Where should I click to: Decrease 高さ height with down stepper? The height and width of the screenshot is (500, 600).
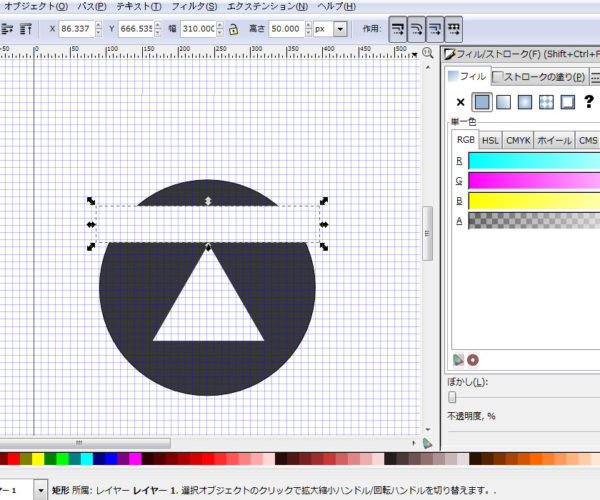point(308,33)
